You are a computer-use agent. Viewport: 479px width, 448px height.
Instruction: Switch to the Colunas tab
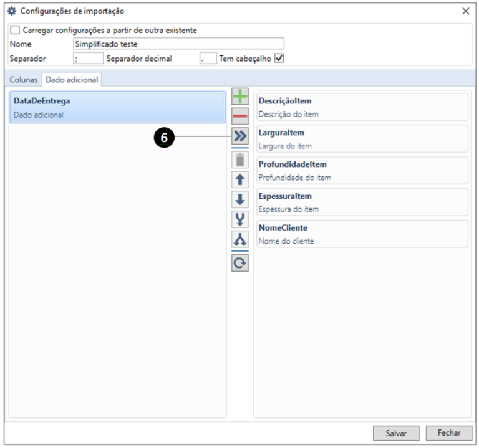(24, 80)
